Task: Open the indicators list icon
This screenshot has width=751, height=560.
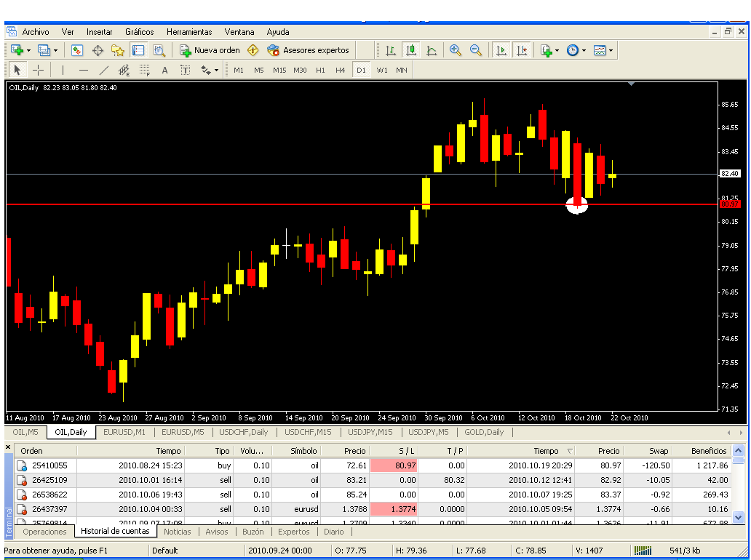Action: [546, 50]
